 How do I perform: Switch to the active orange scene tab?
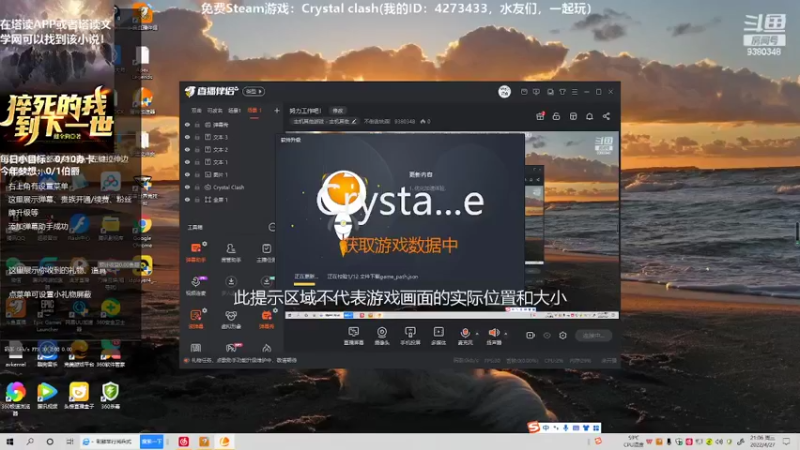point(254,110)
